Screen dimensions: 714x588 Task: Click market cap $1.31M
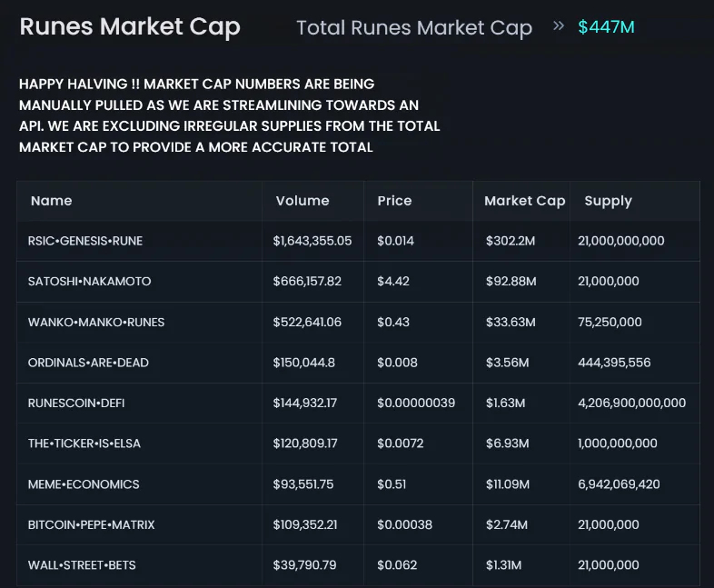pos(503,565)
